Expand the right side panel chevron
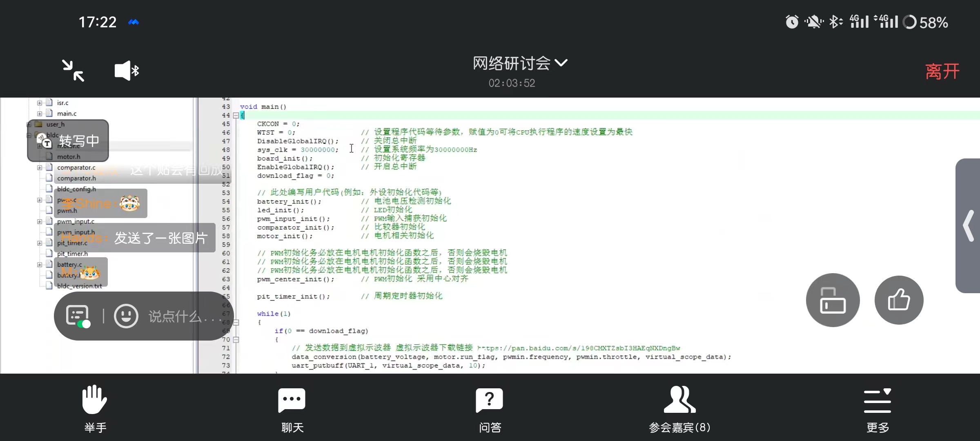 click(969, 226)
